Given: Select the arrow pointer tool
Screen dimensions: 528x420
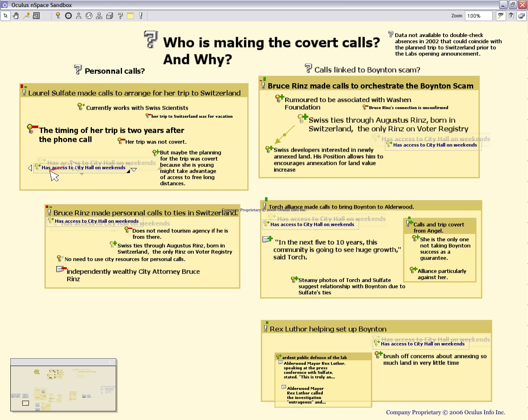Looking at the screenshot, I should (5, 16).
